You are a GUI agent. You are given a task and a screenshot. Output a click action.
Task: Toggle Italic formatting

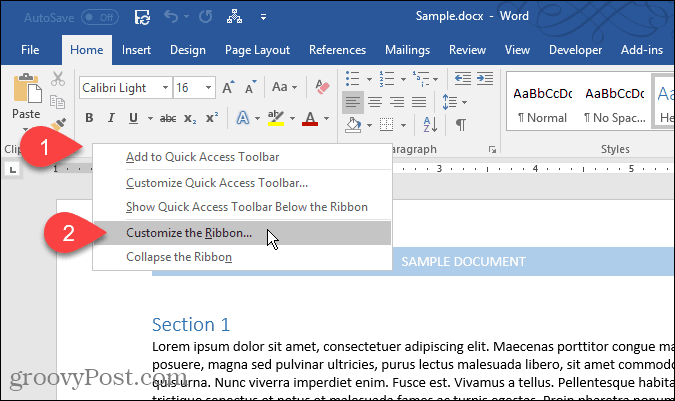pyautogui.click(x=111, y=118)
